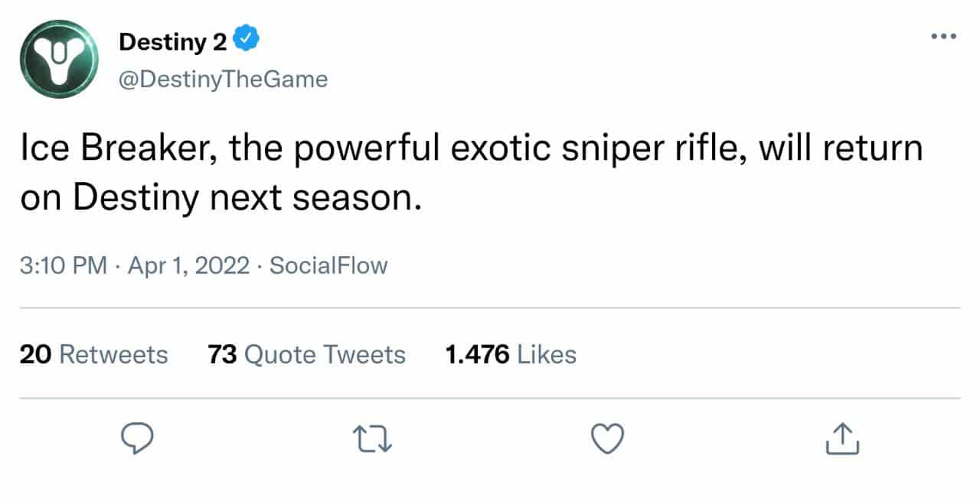Select the Retweets label beside 20
The height and width of the screenshot is (498, 980).
113,355
